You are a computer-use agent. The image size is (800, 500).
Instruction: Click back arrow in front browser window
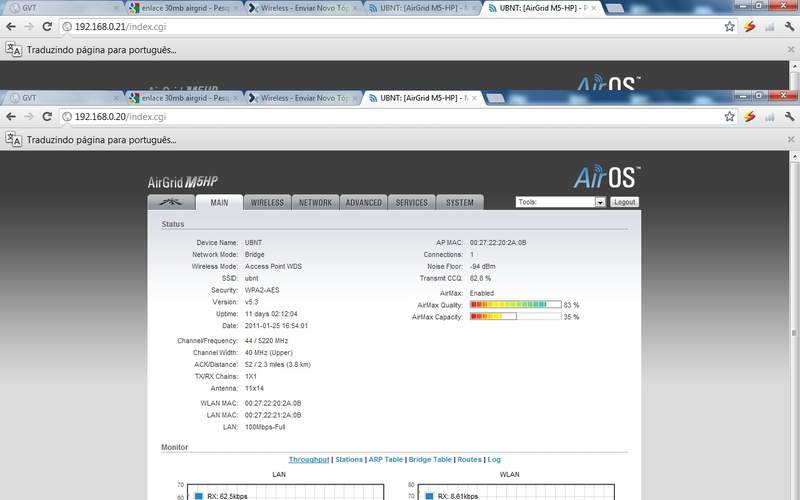point(11,116)
